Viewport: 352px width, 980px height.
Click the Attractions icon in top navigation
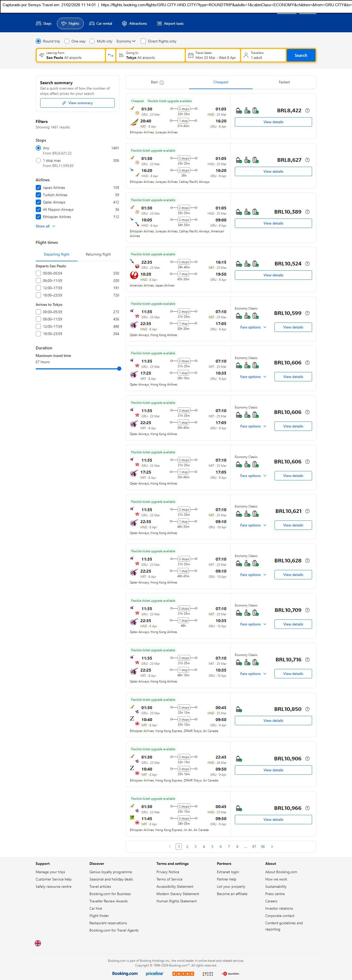point(124,24)
